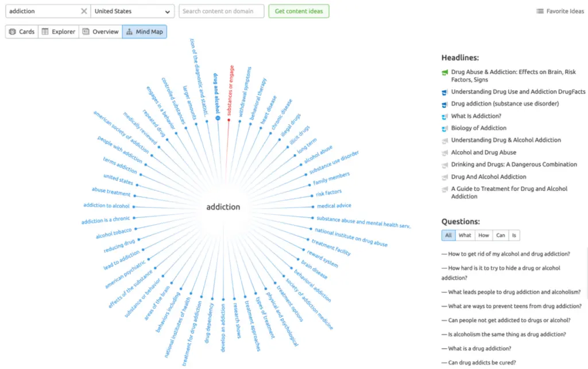Click megaphone icon beside Drug And Alcohol Addiction

point(444,177)
